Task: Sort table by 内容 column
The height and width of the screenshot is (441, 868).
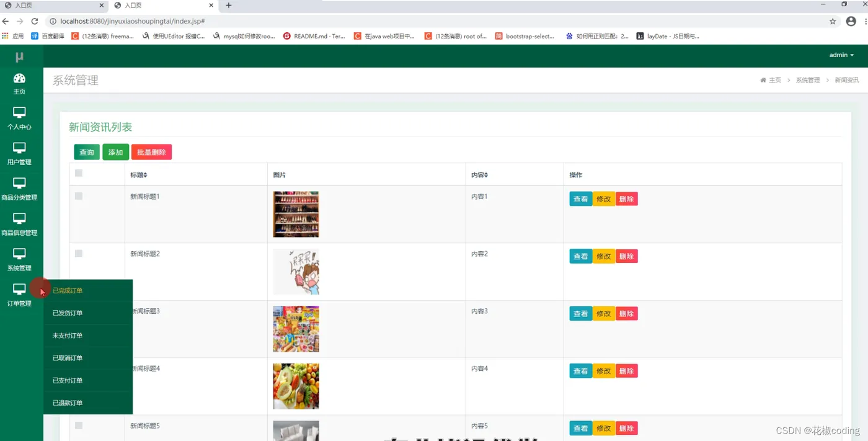Action: [x=479, y=176]
